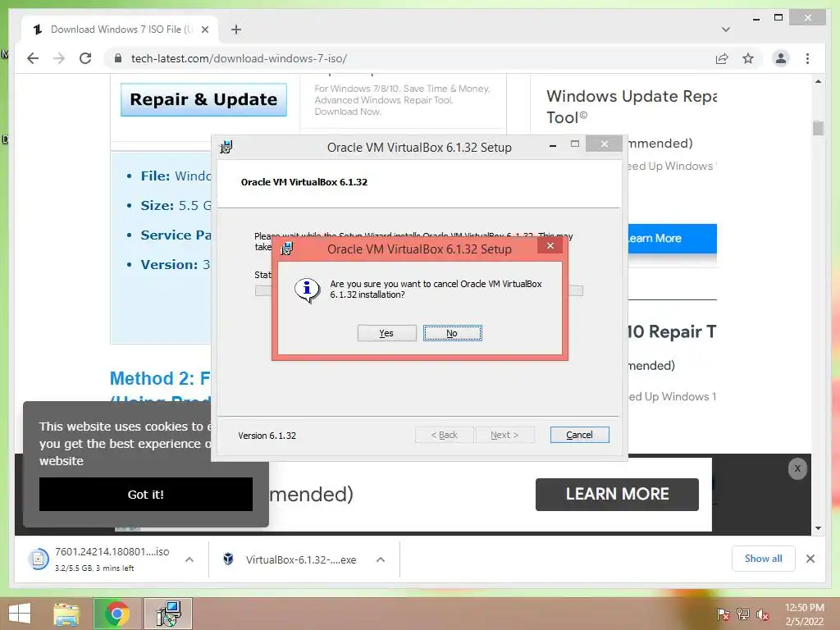
Task: Click the Method 2 heading text
Action: (160, 379)
